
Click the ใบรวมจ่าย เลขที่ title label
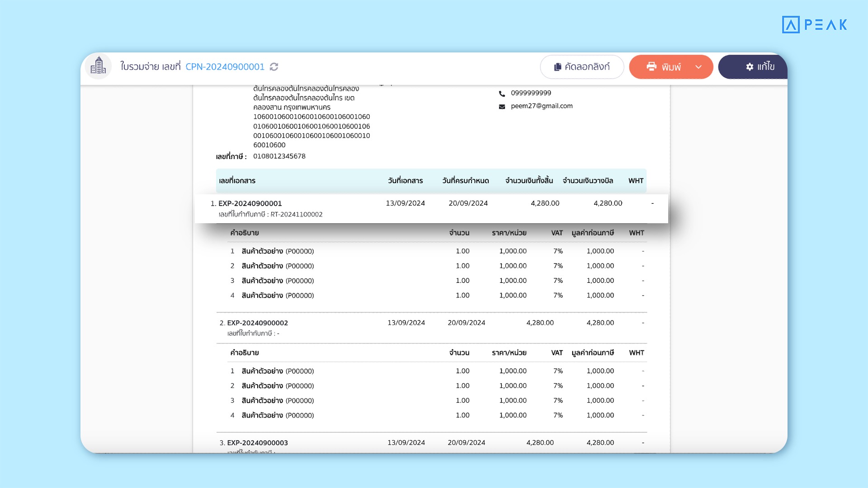[x=150, y=67]
